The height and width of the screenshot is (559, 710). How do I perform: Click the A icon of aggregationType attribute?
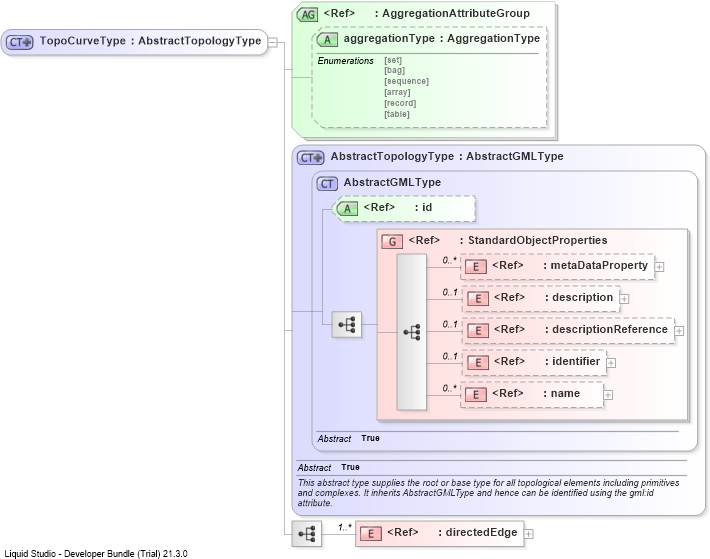pos(327,40)
